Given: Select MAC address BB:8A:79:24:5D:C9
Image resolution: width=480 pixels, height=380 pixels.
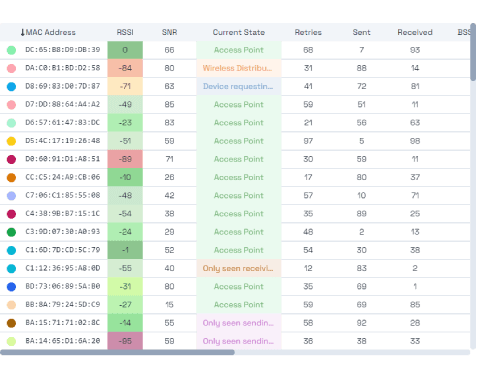Looking at the screenshot, I should [x=63, y=304].
